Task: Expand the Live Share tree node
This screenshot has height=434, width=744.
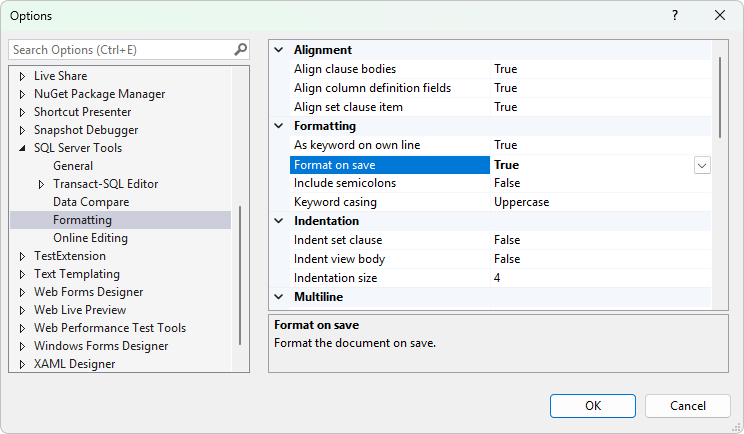Action: coord(23,76)
